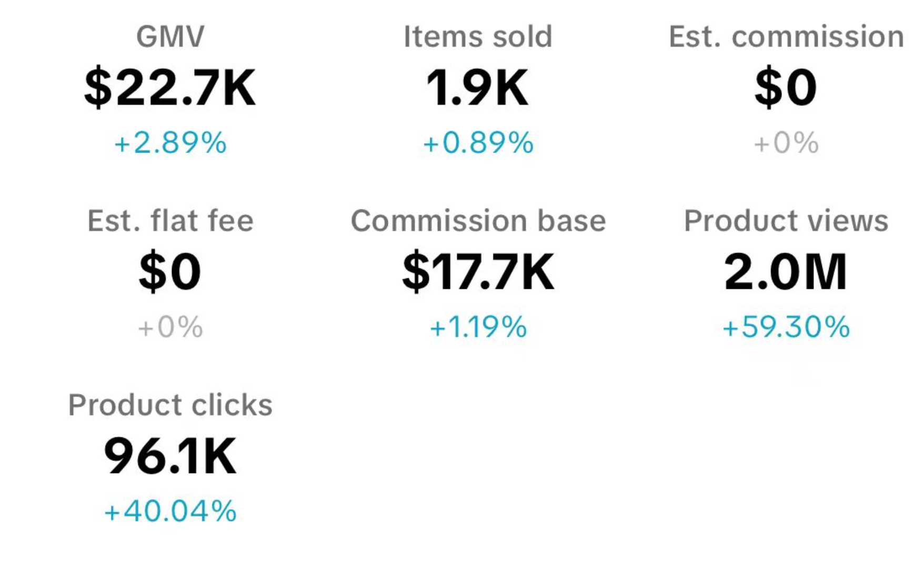Click the +2.89% GMV change
Image resolution: width=924 pixels, height=584 pixels.
[170, 143]
